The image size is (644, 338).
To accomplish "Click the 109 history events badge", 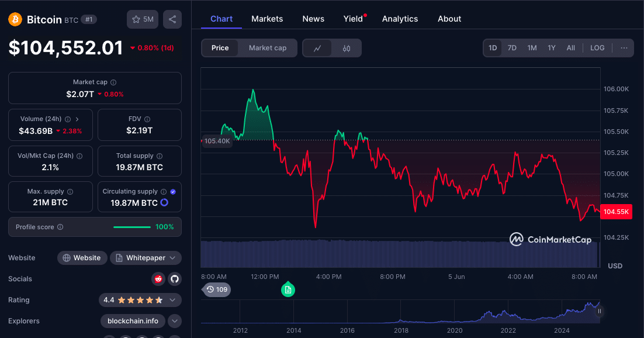I will click(217, 289).
